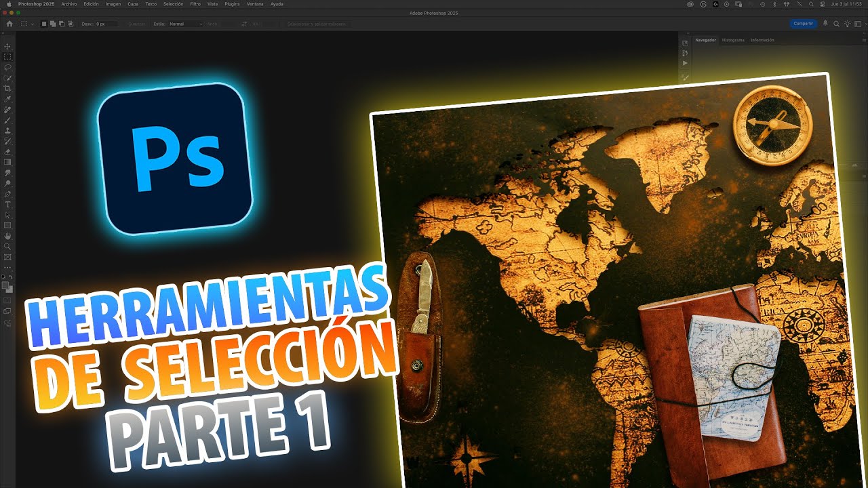Open the Filtro menu

pos(195,4)
